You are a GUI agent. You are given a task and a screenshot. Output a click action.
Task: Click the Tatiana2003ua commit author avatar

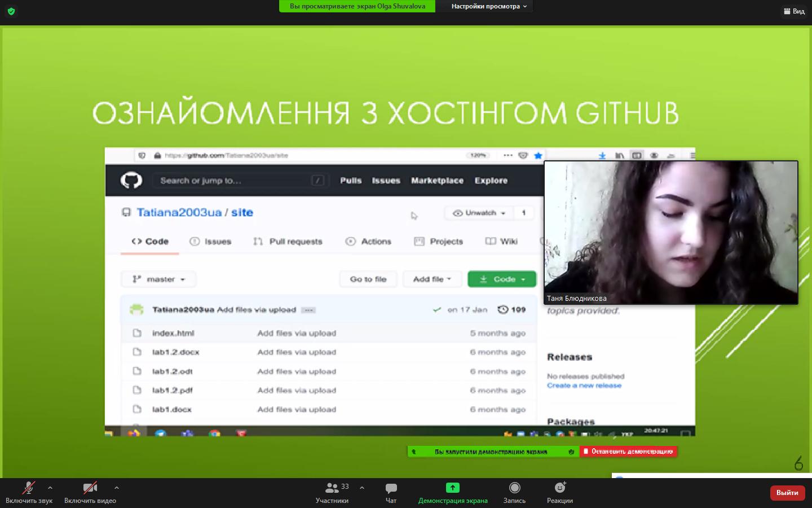(x=136, y=310)
